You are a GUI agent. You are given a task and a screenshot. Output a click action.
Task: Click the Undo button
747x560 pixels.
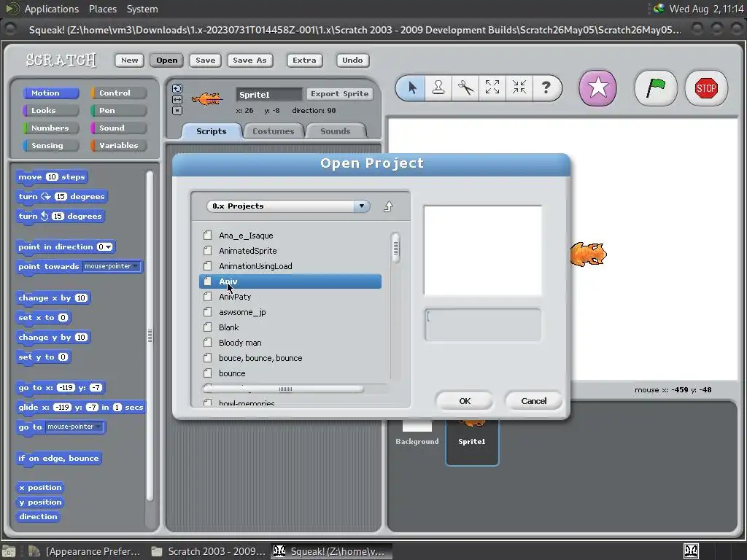[x=352, y=60]
